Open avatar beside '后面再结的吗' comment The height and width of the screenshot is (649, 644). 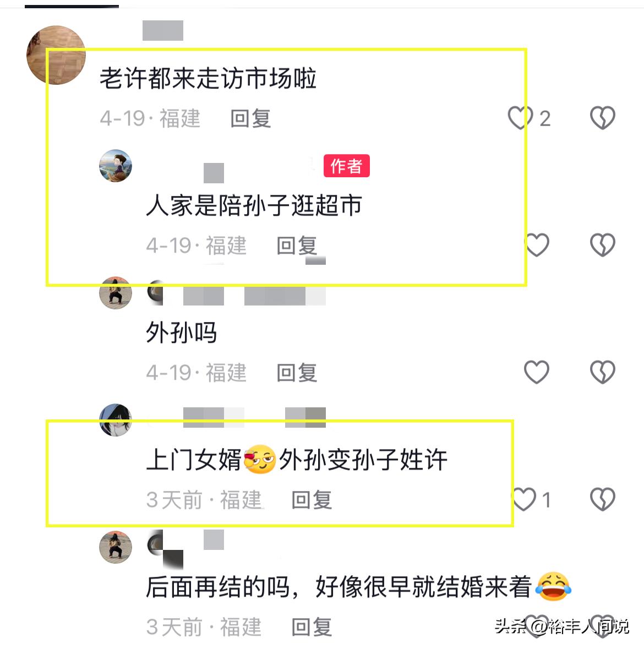pos(116,547)
